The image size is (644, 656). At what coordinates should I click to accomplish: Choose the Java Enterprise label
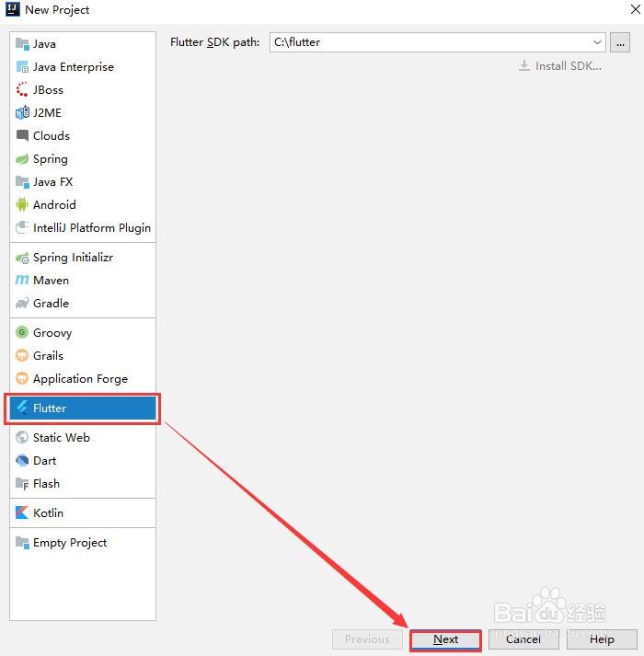point(74,67)
